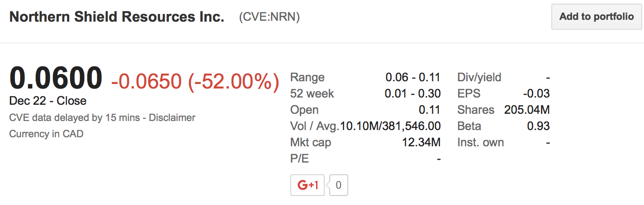
Task: Select the Open price value 0.11
Action: pos(430,110)
